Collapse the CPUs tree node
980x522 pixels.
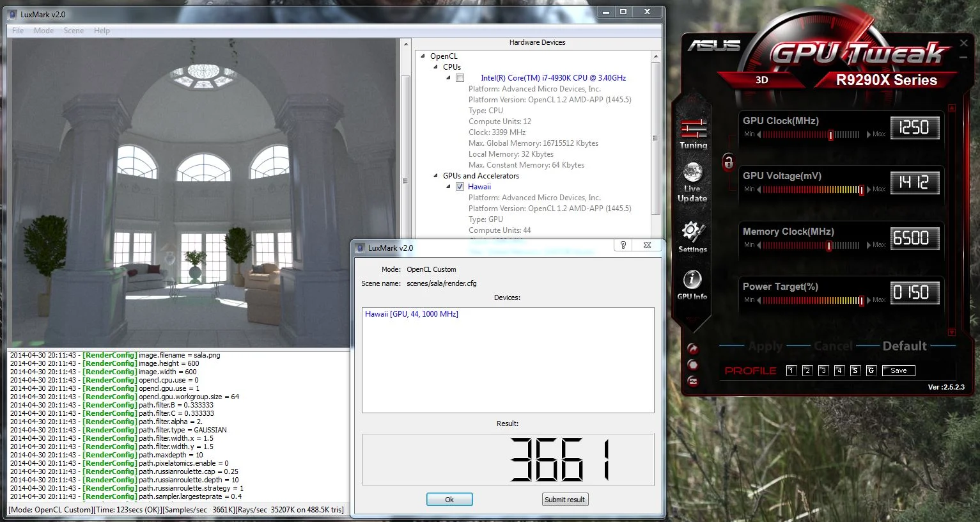point(436,67)
